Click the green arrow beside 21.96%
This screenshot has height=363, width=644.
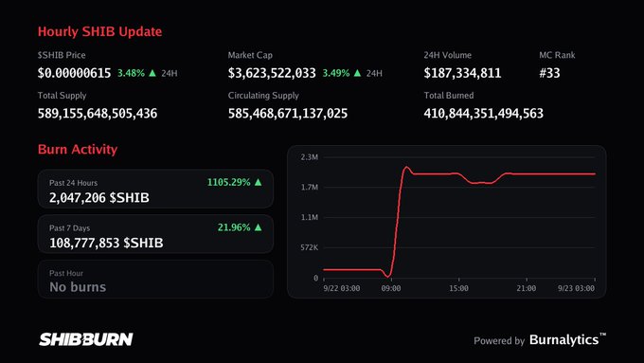[258, 227]
